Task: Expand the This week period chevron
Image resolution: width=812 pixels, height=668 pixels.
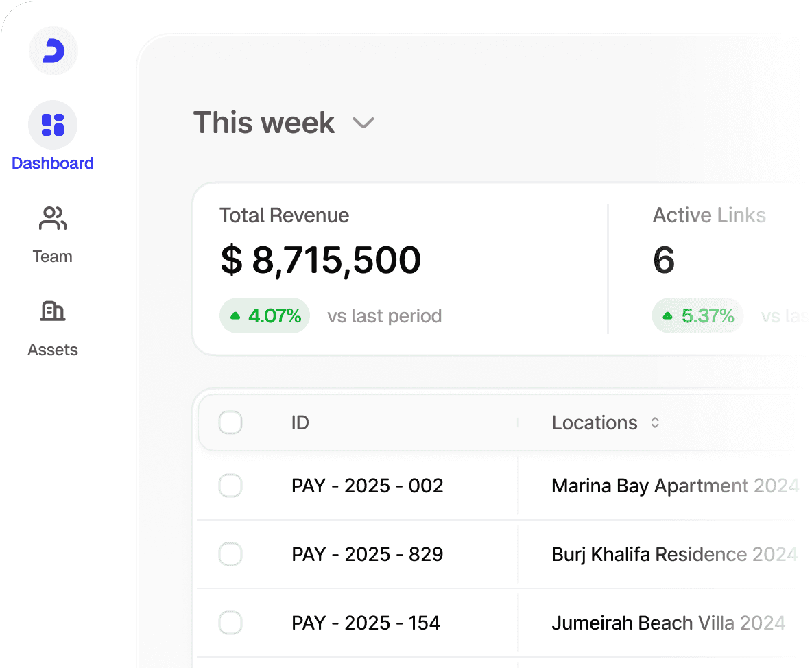Action: point(363,123)
